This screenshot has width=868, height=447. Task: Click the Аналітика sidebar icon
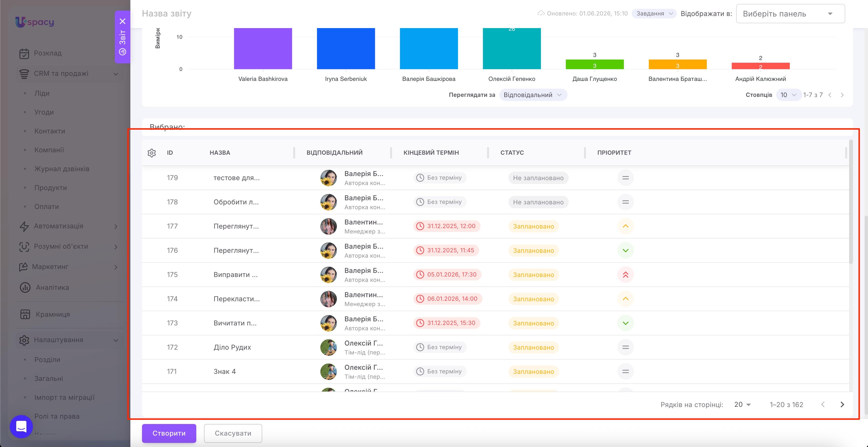25,287
